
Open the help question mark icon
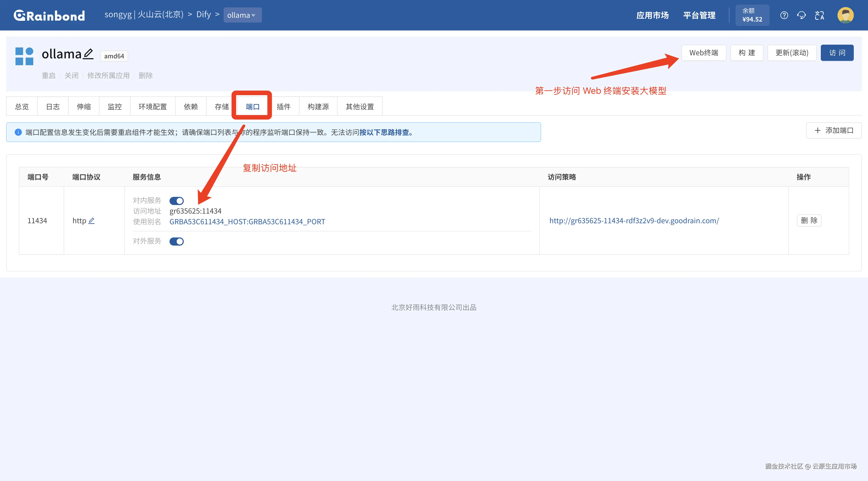(784, 15)
